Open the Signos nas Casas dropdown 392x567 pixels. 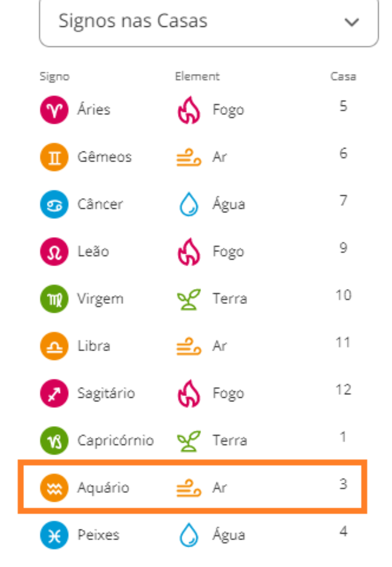pos(208,22)
